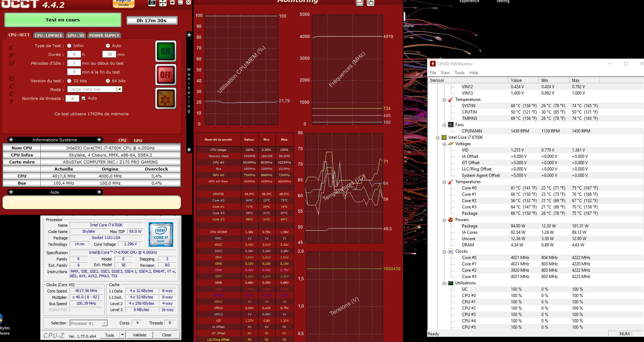Viewport: 644px width, 342px height.
Task: Open CPU-Z Processor #1 selection dropdown
Action: 104,323
